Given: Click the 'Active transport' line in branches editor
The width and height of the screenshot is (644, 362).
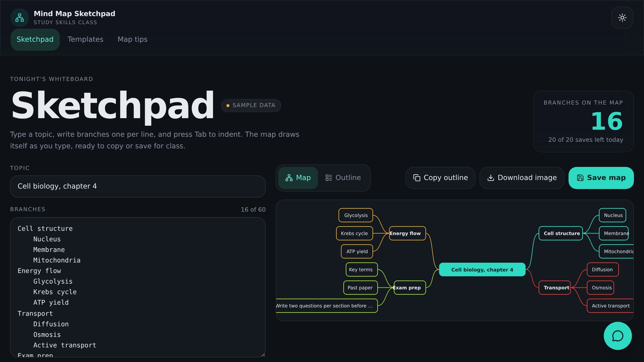Looking at the screenshot, I should (x=65, y=345).
